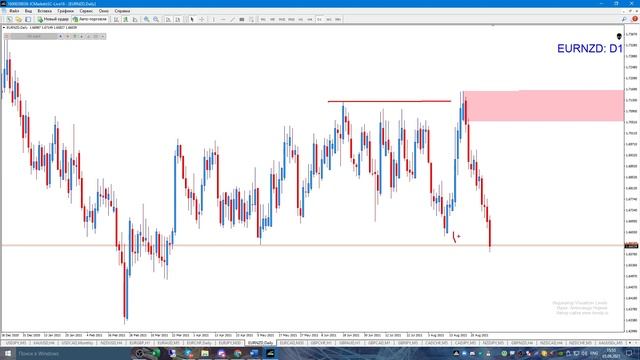
Task: Switch chart to bar chart type
Action: [116, 19]
